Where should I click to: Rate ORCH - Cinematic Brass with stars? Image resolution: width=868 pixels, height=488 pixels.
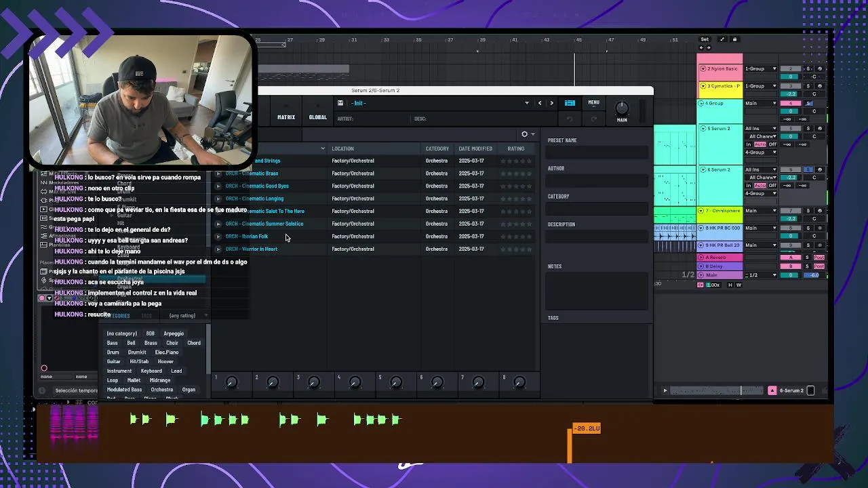point(515,174)
